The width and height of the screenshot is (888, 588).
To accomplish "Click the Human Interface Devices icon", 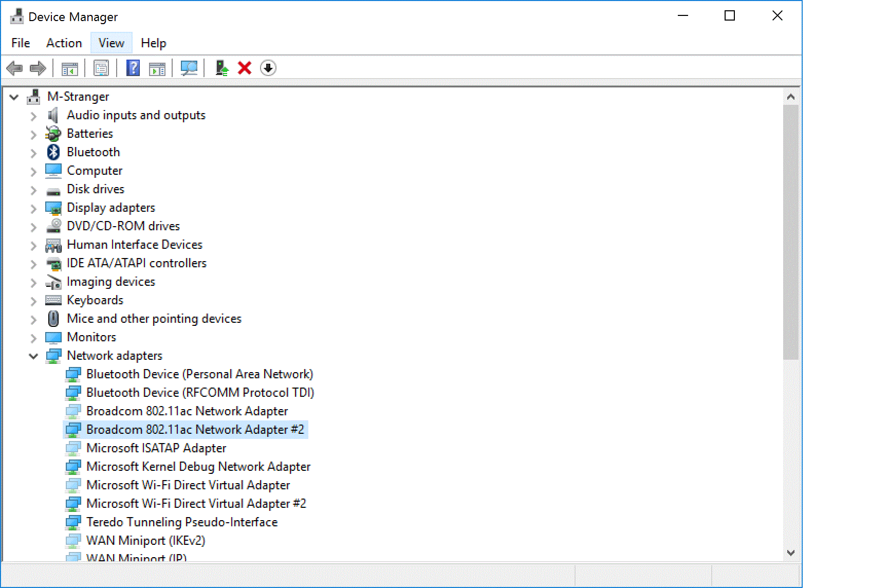I will (53, 245).
